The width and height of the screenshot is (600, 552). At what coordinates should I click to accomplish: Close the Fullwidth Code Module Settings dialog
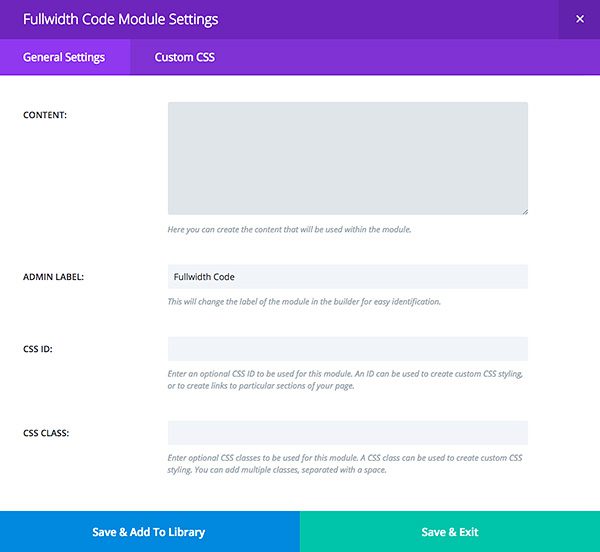(x=579, y=19)
